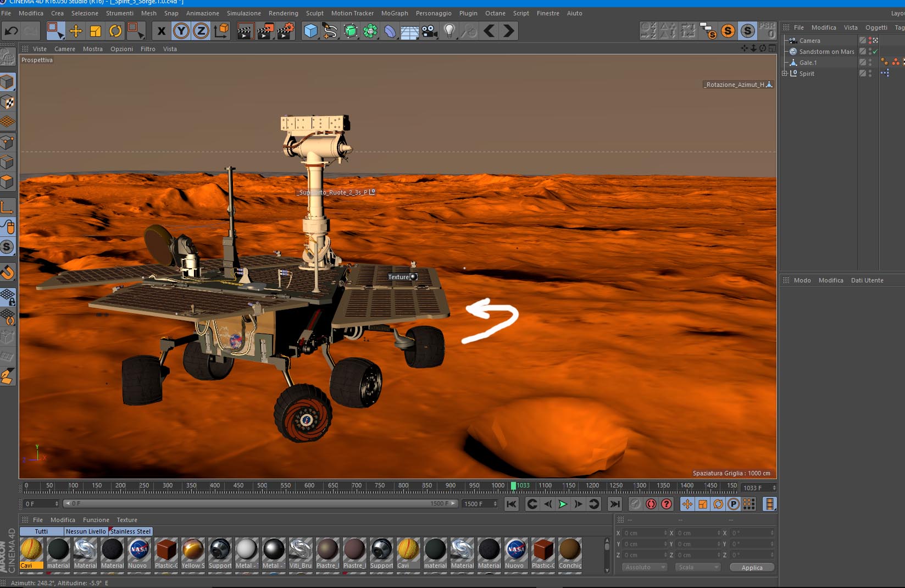Record active objects keyframe
The height and width of the screenshot is (588, 905).
click(x=636, y=504)
